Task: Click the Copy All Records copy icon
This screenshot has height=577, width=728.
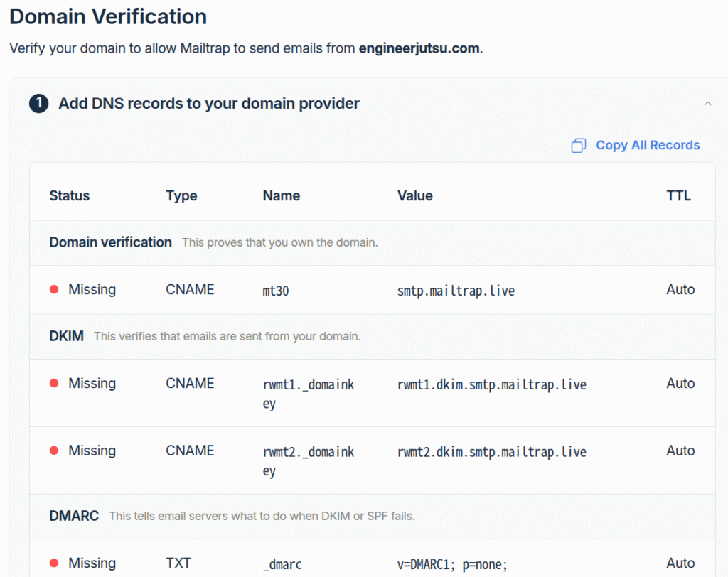Action: coord(578,145)
